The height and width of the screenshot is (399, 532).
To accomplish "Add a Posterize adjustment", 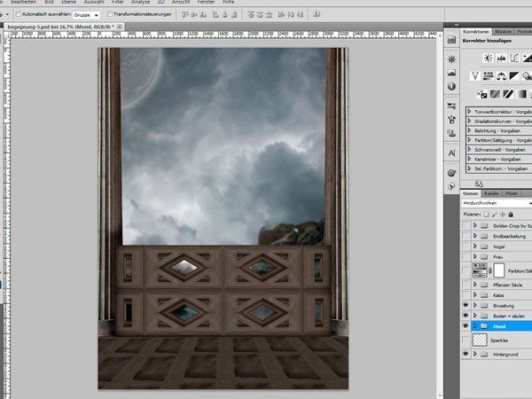I will [x=495, y=94].
